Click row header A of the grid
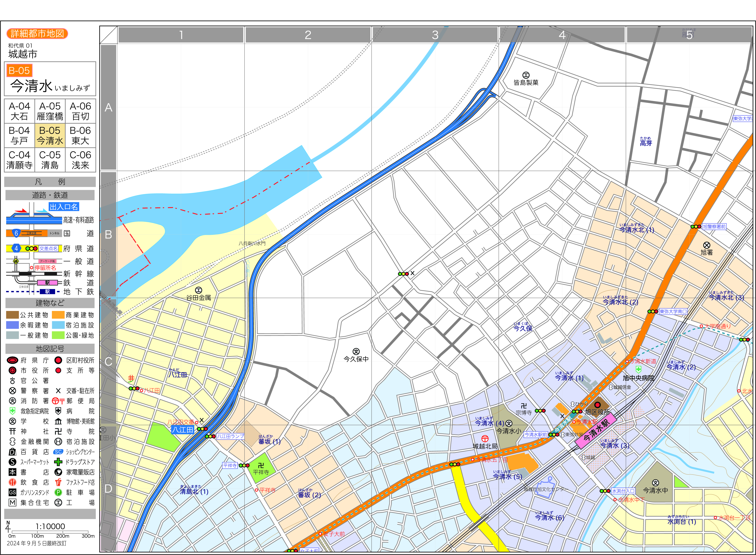 pyautogui.click(x=108, y=108)
